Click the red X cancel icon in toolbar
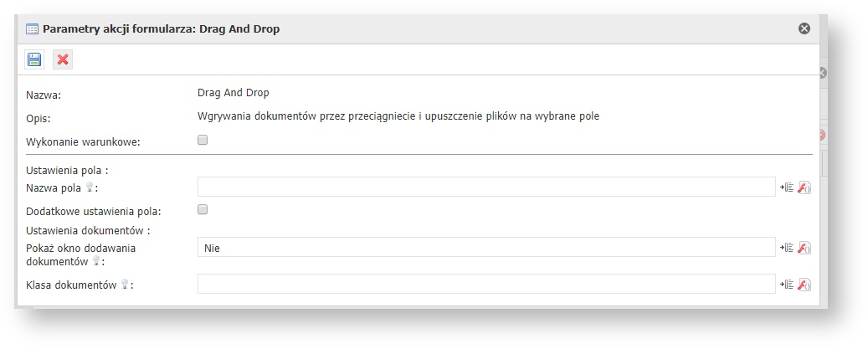868x349 pixels. point(62,59)
